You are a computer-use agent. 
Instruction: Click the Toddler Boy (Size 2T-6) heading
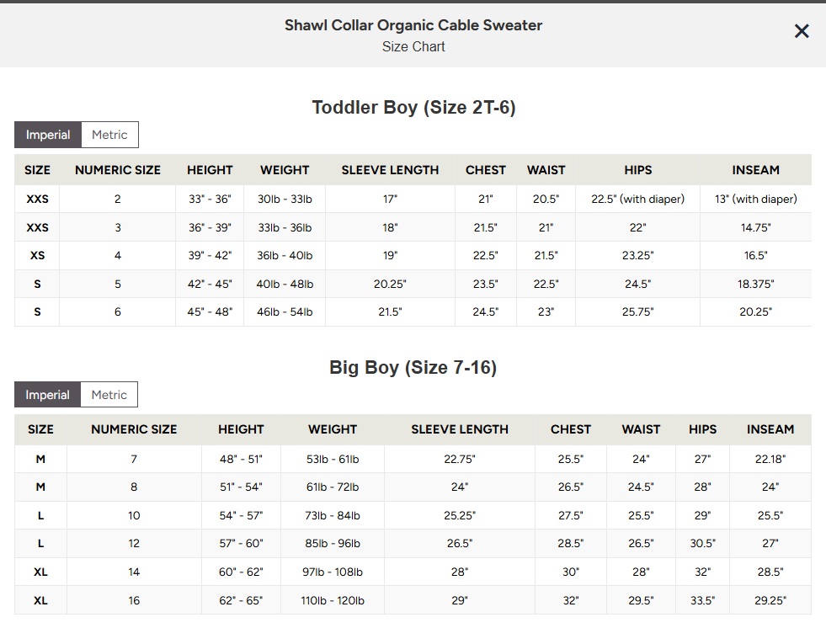click(413, 108)
